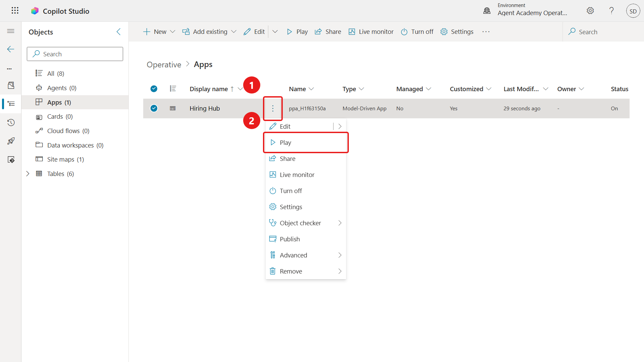Select Cloud flows (0) in Objects tree
This screenshot has width=644, height=362.
click(75, 131)
